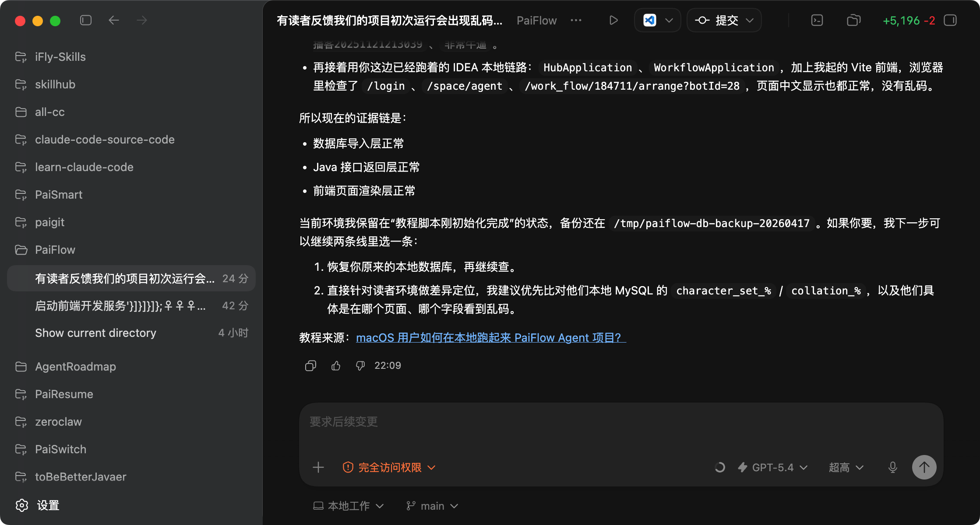The image size is (980, 525).
Task: Open the PaiSmart project folder
Action: click(59, 195)
